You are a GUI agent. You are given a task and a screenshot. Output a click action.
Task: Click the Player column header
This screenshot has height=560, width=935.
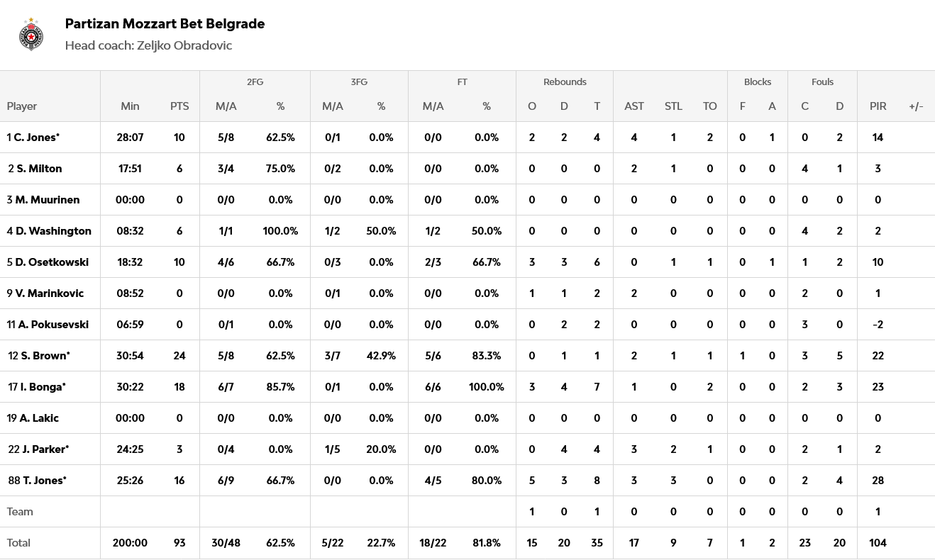(22, 106)
